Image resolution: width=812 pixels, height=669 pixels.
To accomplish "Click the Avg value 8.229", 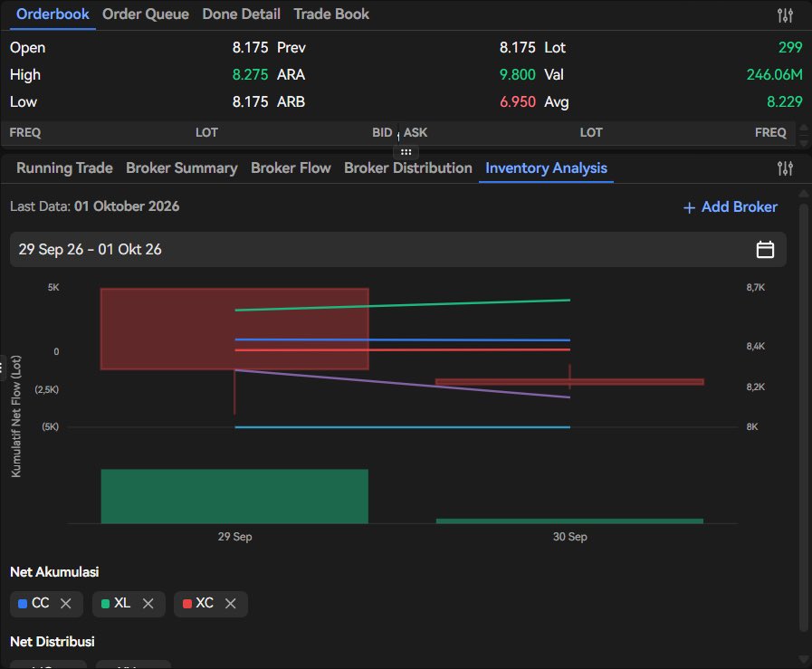I will click(785, 101).
